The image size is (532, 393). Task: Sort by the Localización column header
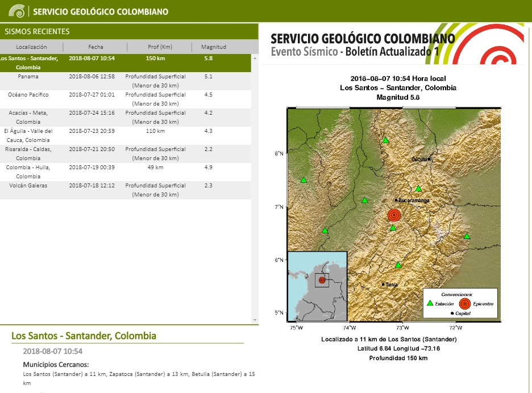31,47
